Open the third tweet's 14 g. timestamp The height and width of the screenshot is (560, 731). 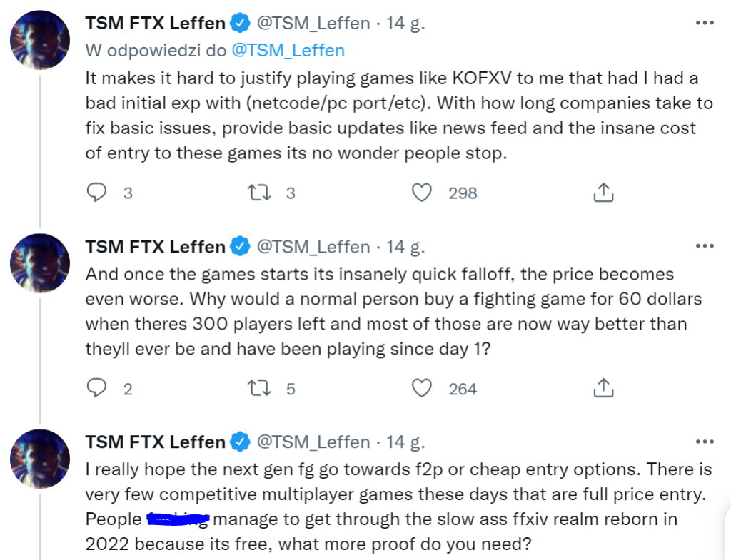405,442
